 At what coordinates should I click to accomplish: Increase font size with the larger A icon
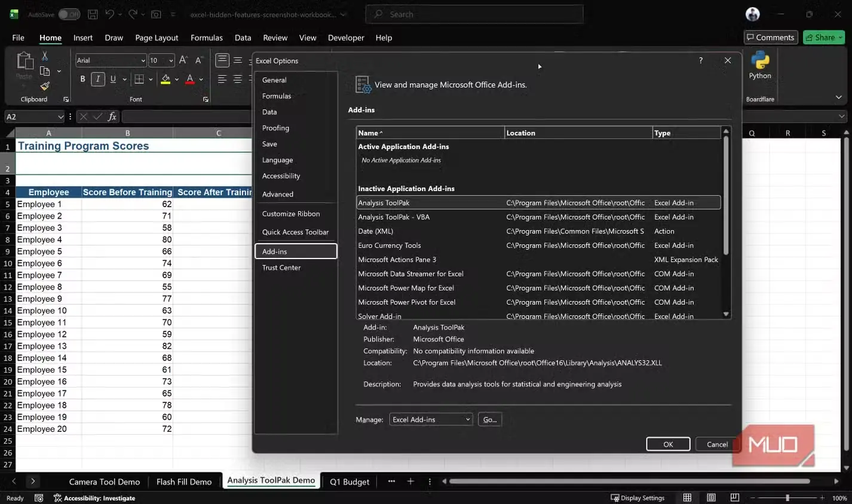tap(183, 60)
